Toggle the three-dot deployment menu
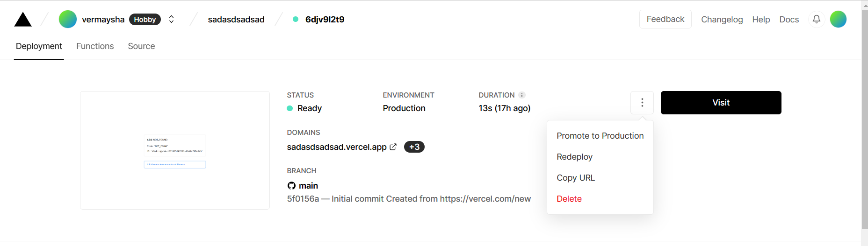868x246 pixels. (642, 103)
